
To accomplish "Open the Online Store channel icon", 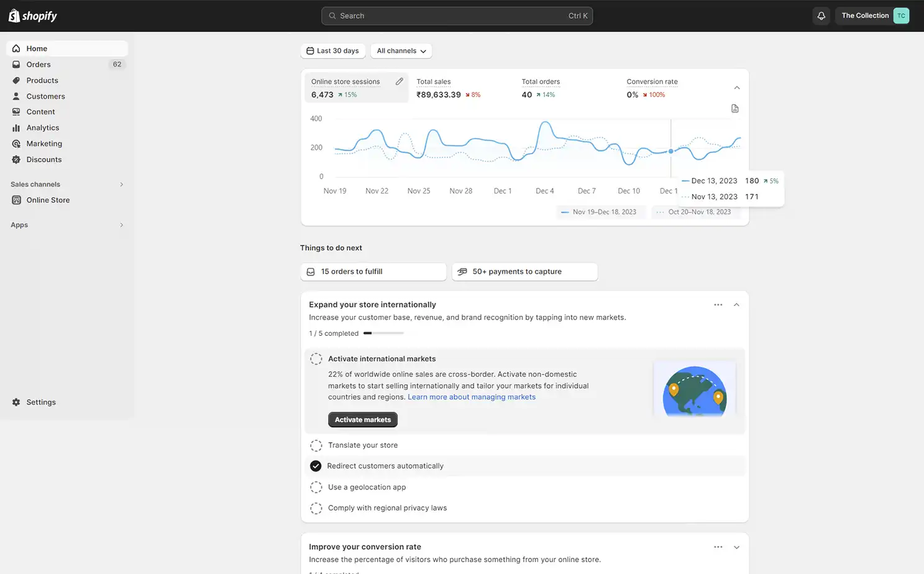I will 16,200.
